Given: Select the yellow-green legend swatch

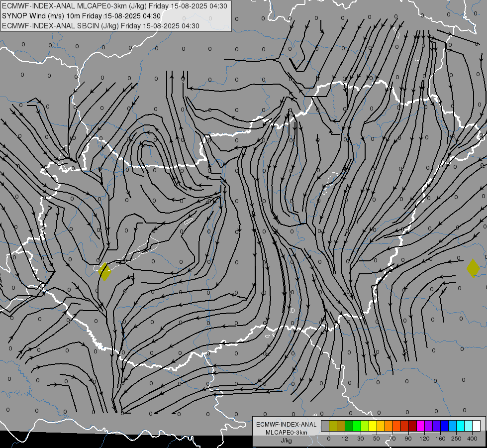Looking at the screenshot, I should coord(365,426).
